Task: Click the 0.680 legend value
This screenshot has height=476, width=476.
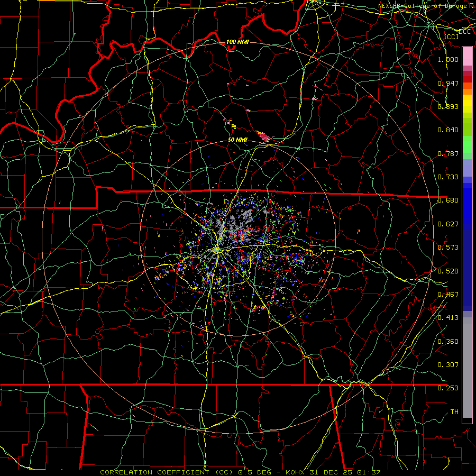Action: point(448,200)
